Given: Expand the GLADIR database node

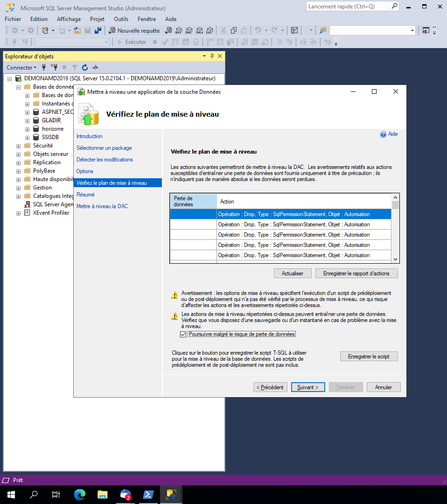Looking at the screenshot, I should point(28,121).
